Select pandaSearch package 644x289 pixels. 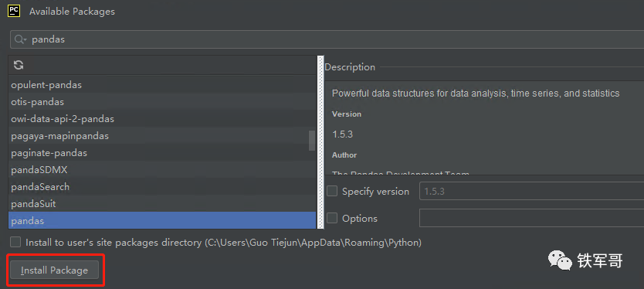(x=162, y=187)
